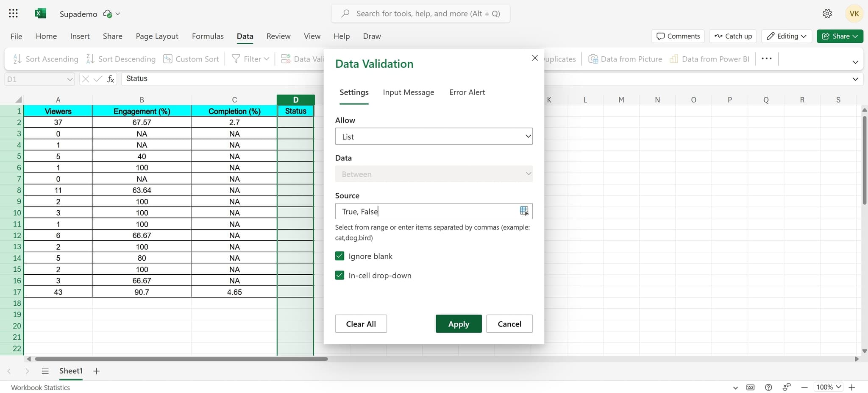Screen dimensions: 868x393
Task: Adjust the zoom level control
Action: tap(827, 387)
